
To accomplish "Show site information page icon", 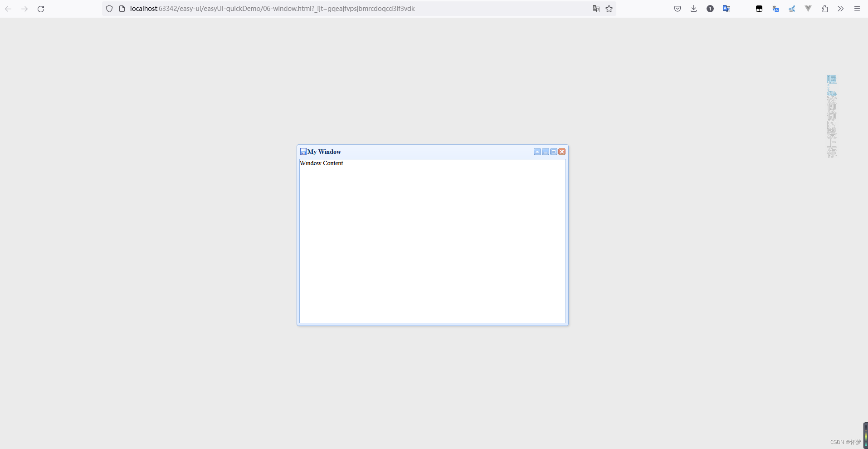I will point(122,9).
